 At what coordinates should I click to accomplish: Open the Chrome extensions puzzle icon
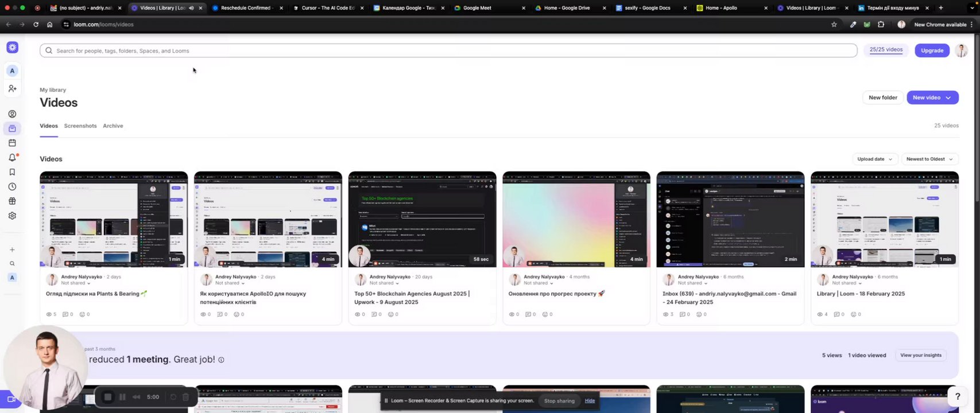[881, 25]
